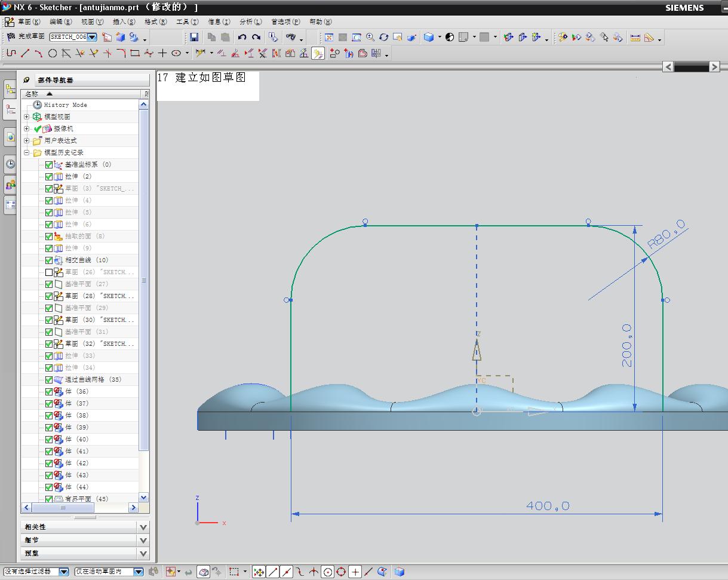Open the 分析(L) Analysis menu
The image size is (728, 580).
click(x=250, y=22)
